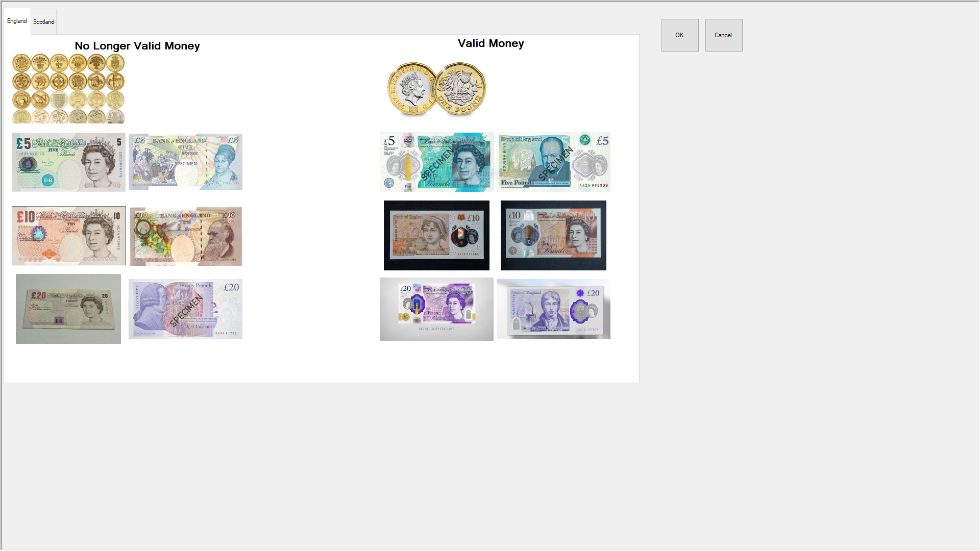Screen dimensions: 980x551
Task: Click the polymer £5 Queen specimen note
Action: (x=436, y=162)
